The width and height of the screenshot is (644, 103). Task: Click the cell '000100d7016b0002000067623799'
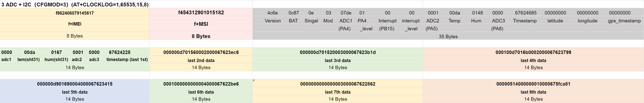[533, 52]
